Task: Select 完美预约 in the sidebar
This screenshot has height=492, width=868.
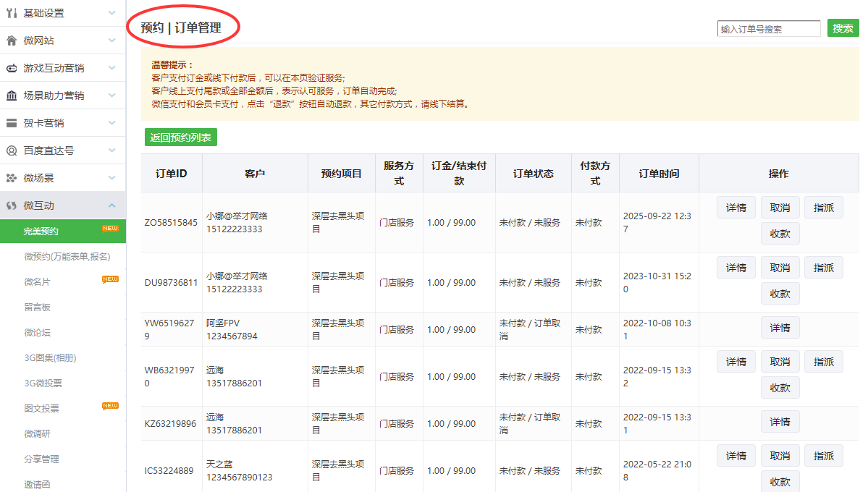Action: [x=41, y=232]
